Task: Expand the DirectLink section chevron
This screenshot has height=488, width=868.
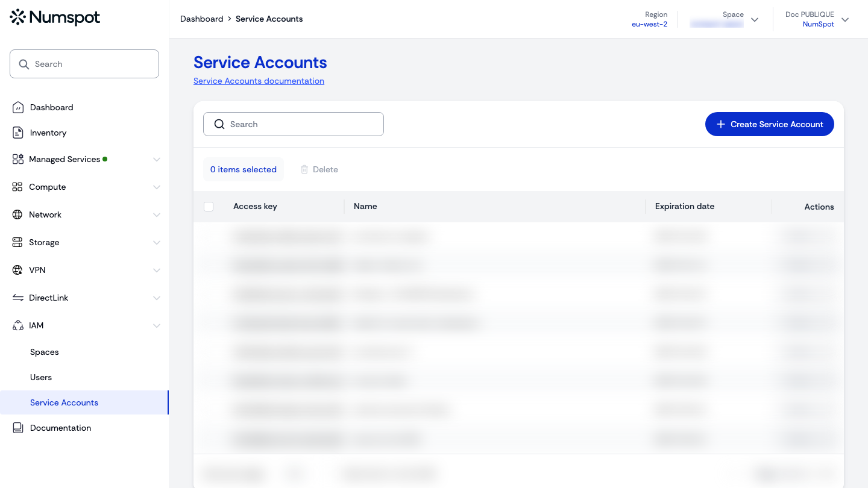Action: tap(157, 298)
